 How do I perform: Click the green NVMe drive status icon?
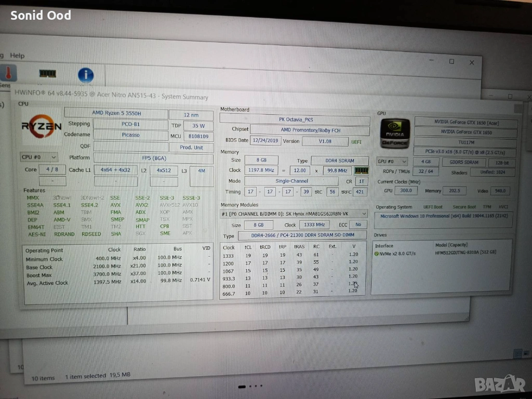[x=376, y=254]
